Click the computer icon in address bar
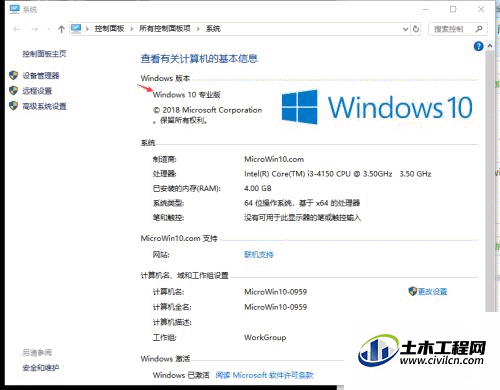Viewport: 500px width, 390px height. [76, 29]
